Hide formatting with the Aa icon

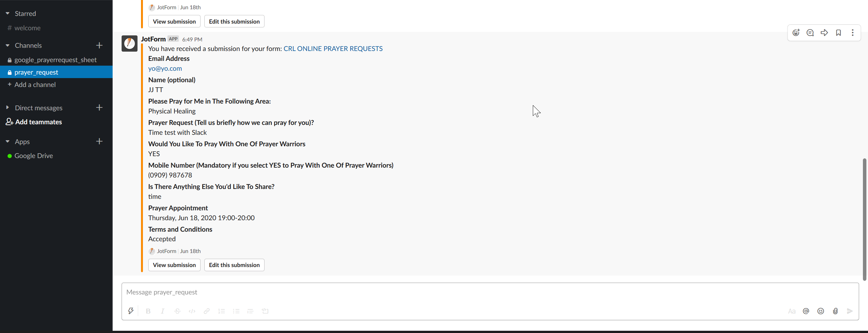pos(792,311)
